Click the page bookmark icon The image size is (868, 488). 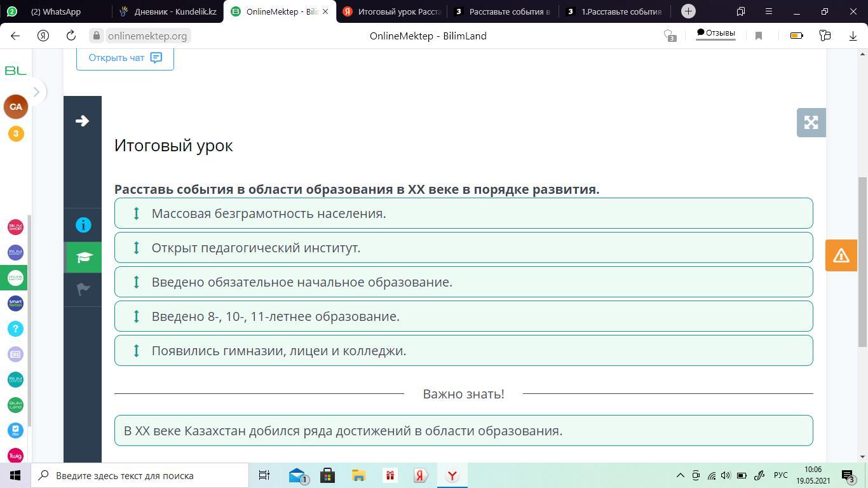click(758, 36)
